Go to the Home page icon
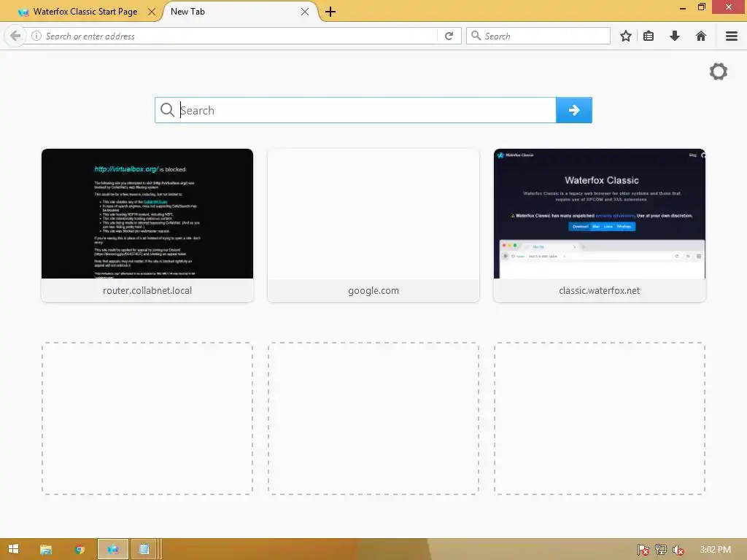The image size is (747, 560). tap(701, 36)
